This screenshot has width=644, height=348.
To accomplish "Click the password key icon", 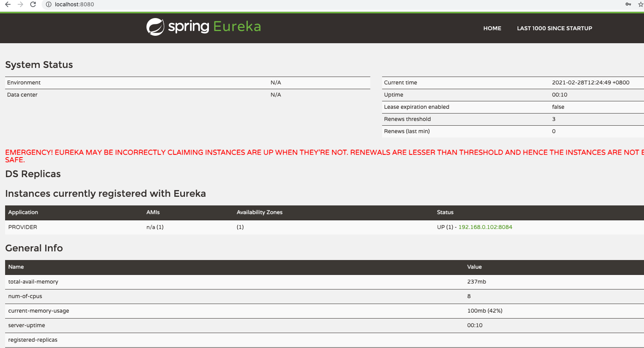I will [628, 4].
